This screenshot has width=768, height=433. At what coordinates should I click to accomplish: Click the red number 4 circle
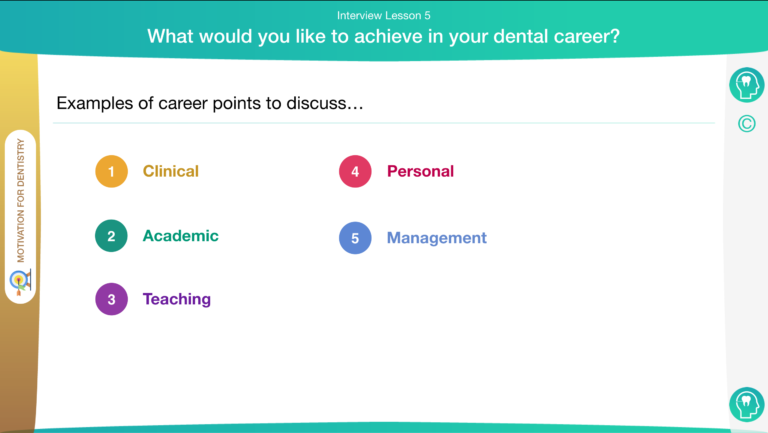pyautogui.click(x=355, y=171)
